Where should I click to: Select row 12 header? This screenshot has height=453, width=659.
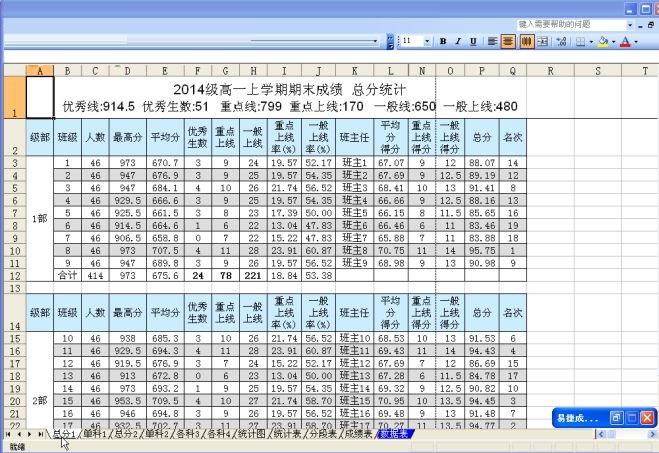(15, 275)
